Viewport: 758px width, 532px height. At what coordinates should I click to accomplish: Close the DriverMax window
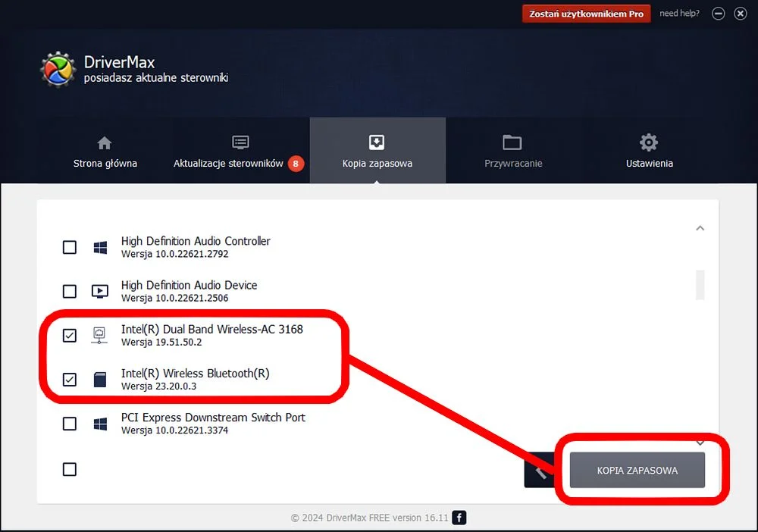(x=740, y=14)
